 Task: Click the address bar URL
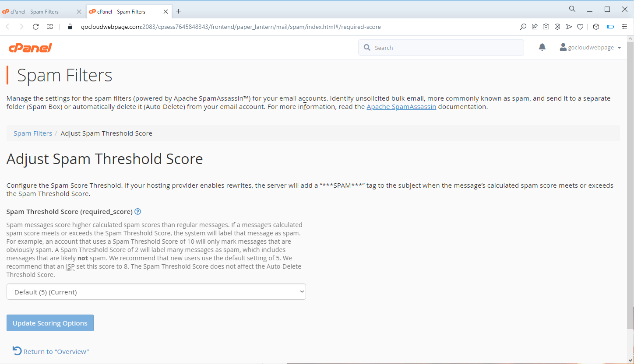point(231,27)
